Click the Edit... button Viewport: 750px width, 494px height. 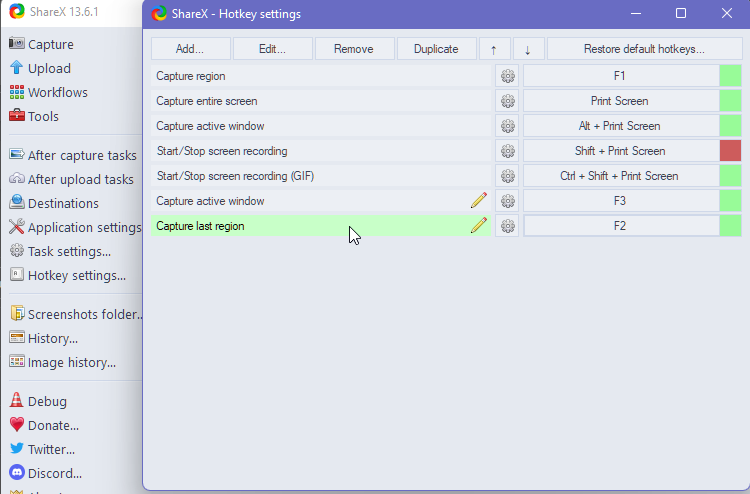click(273, 49)
